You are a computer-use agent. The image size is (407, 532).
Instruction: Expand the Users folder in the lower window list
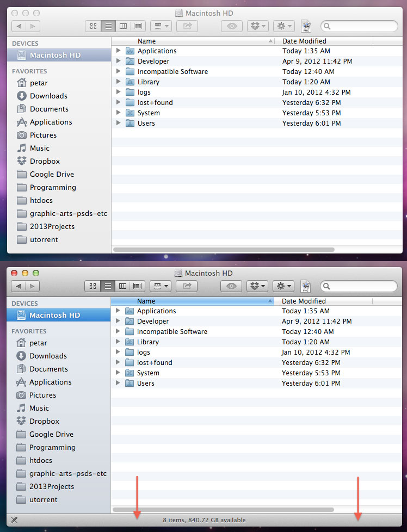118,383
